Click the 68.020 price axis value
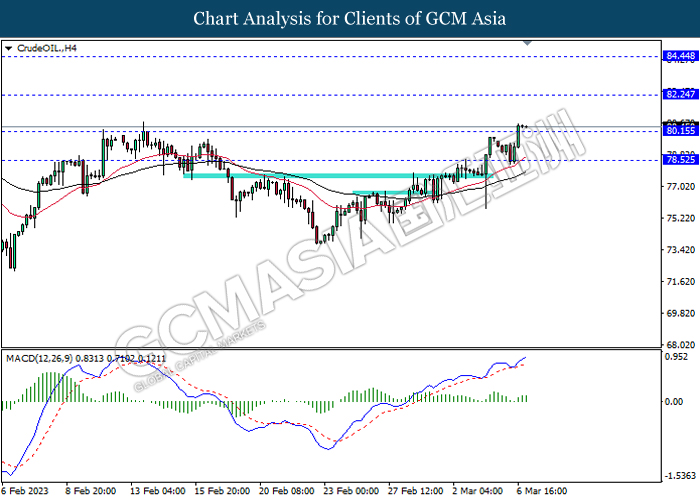Screen dimensions: 700x500 [x=680, y=345]
